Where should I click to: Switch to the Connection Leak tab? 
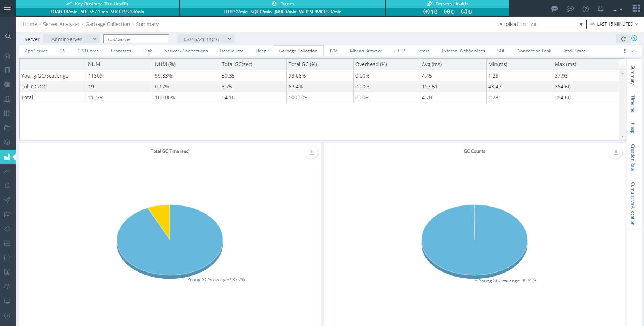[x=534, y=51]
